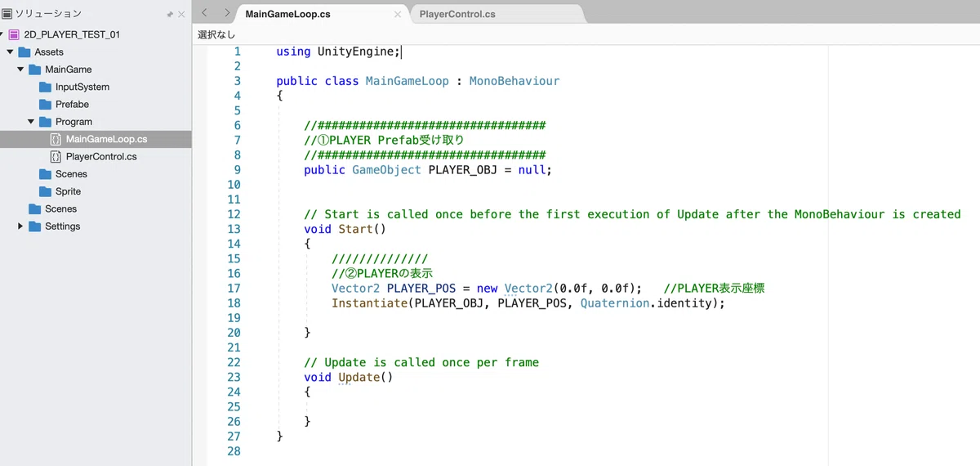The width and height of the screenshot is (980, 466).
Task: Navigate back with the left arrow
Action: [x=204, y=12]
